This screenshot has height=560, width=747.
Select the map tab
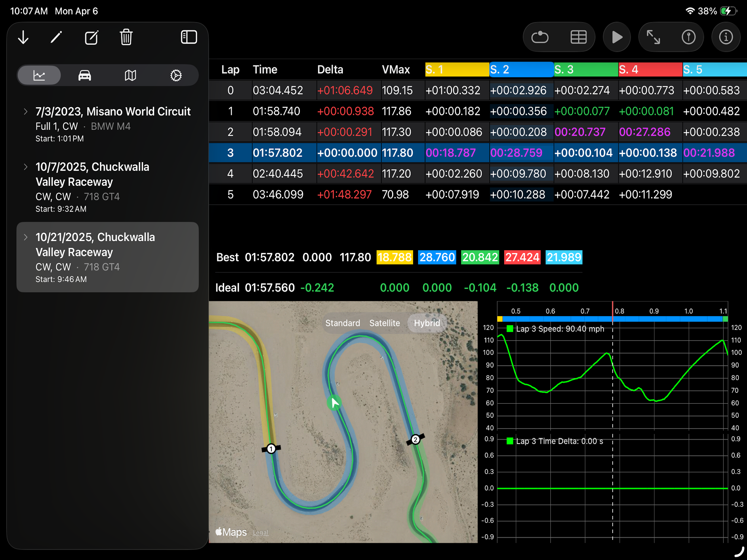(x=130, y=75)
